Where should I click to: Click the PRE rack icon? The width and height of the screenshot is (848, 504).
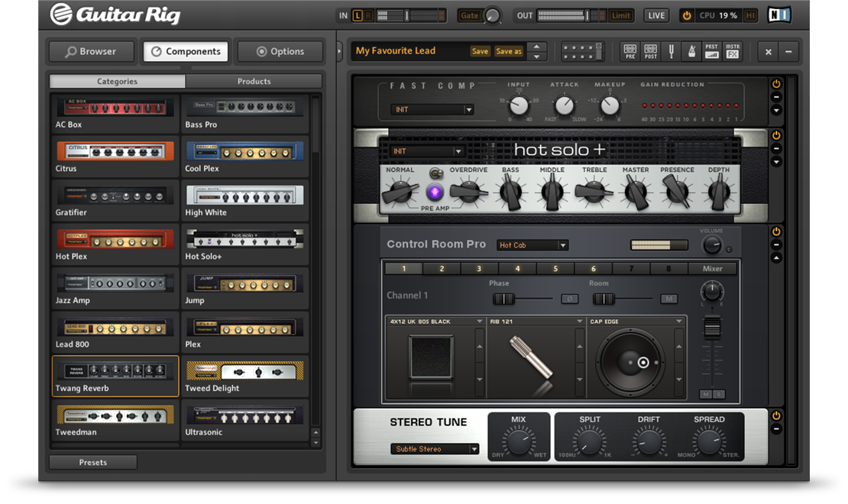pos(631,51)
